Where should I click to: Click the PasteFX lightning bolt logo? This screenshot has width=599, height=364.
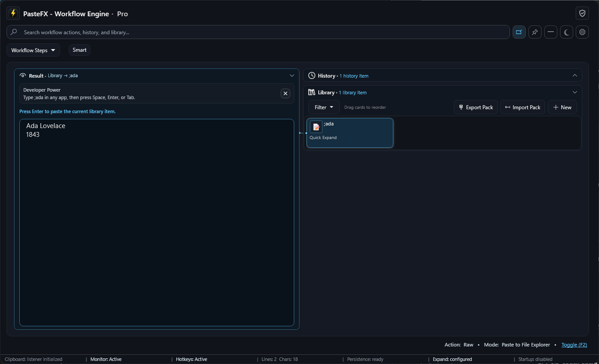pyautogui.click(x=13, y=13)
